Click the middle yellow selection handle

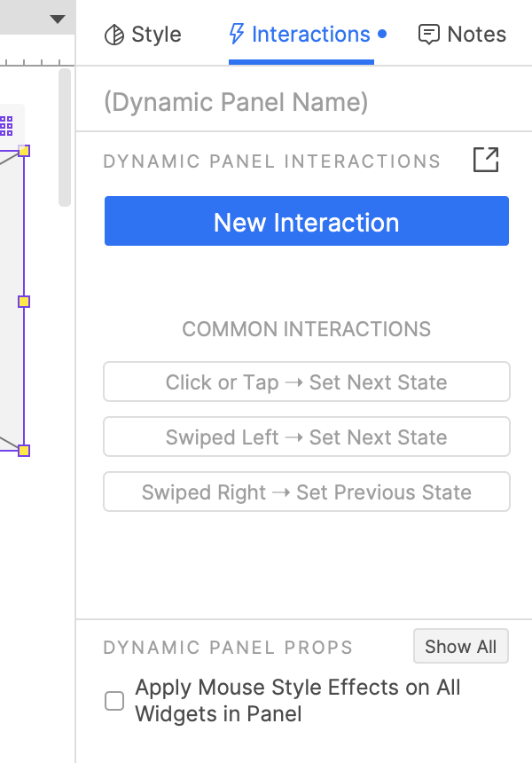24,302
